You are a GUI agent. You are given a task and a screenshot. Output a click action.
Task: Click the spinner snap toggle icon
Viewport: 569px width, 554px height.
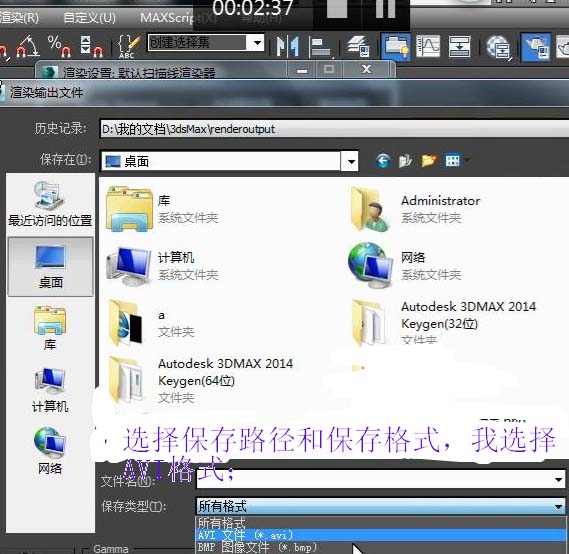coord(91,46)
